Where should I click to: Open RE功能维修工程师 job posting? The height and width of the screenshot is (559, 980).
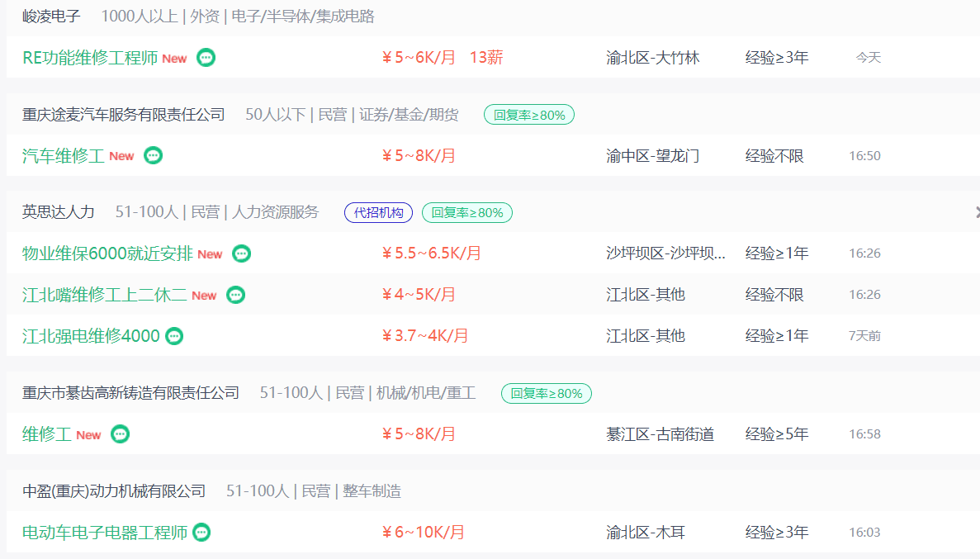pyautogui.click(x=90, y=58)
